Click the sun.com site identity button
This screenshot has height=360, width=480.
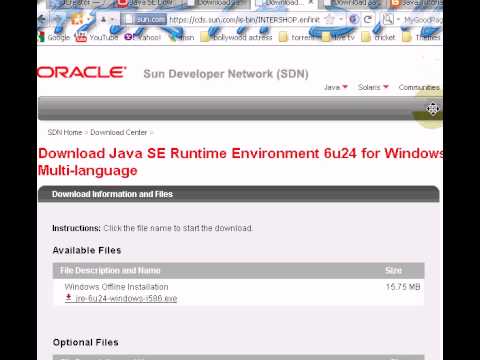click(144, 20)
